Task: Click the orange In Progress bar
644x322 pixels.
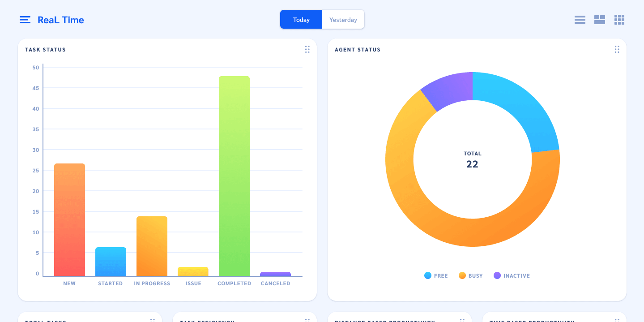Action: [152, 246]
